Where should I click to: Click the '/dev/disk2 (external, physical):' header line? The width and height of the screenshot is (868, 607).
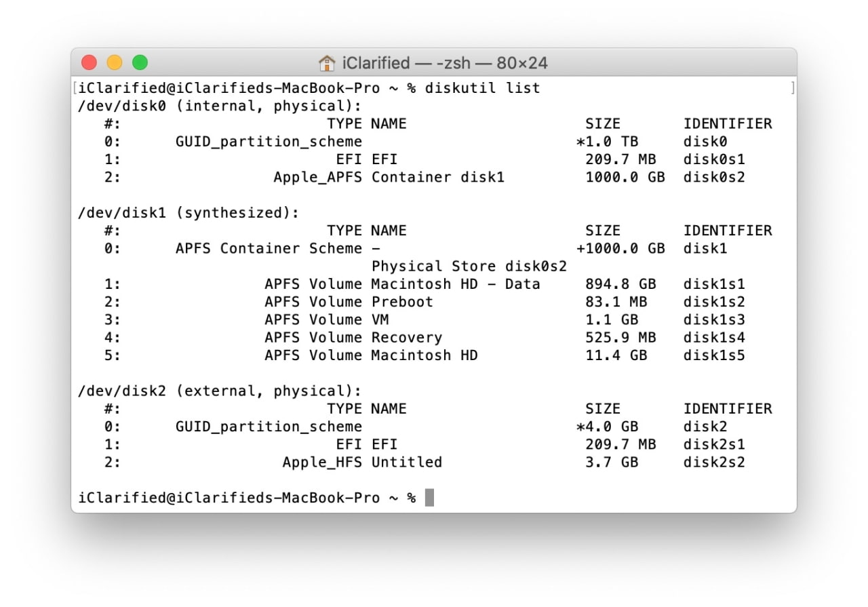pyautogui.click(x=220, y=391)
